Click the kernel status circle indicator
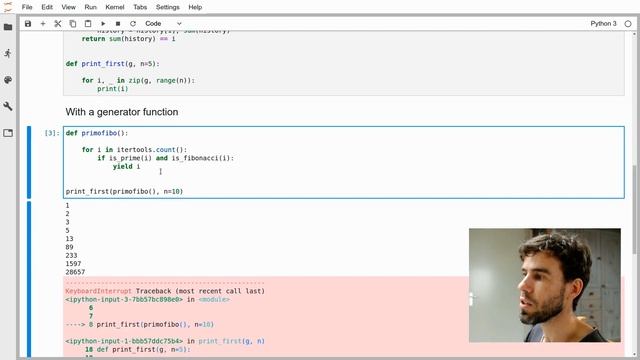This screenshot has width=640, height=360. coord(628,24)
